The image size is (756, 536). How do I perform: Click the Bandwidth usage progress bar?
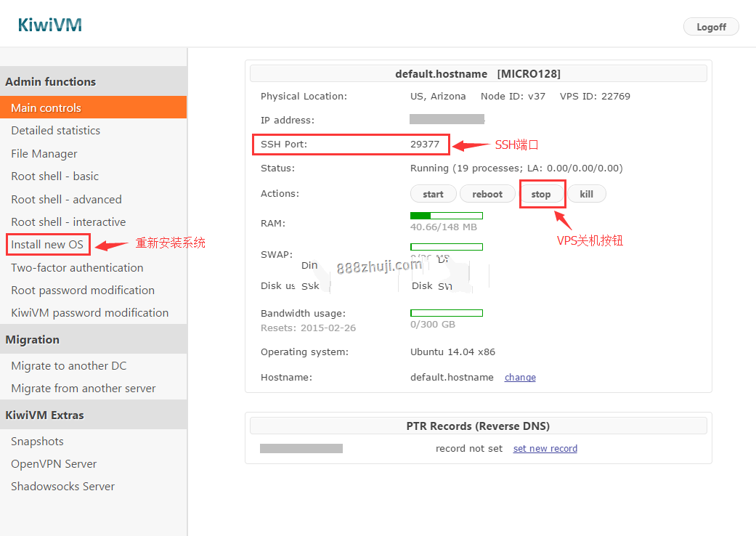click(447, 313)
